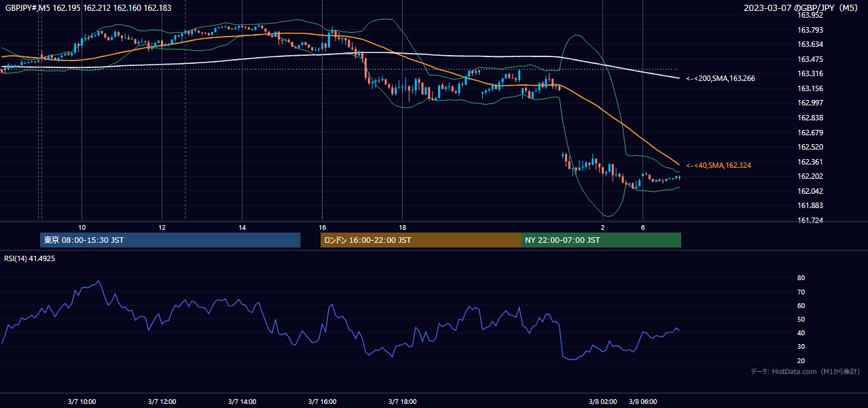The width and height of the screenshot is (868, 408).
Task: Click price axis value 163.316
Action: coord(810,73)
